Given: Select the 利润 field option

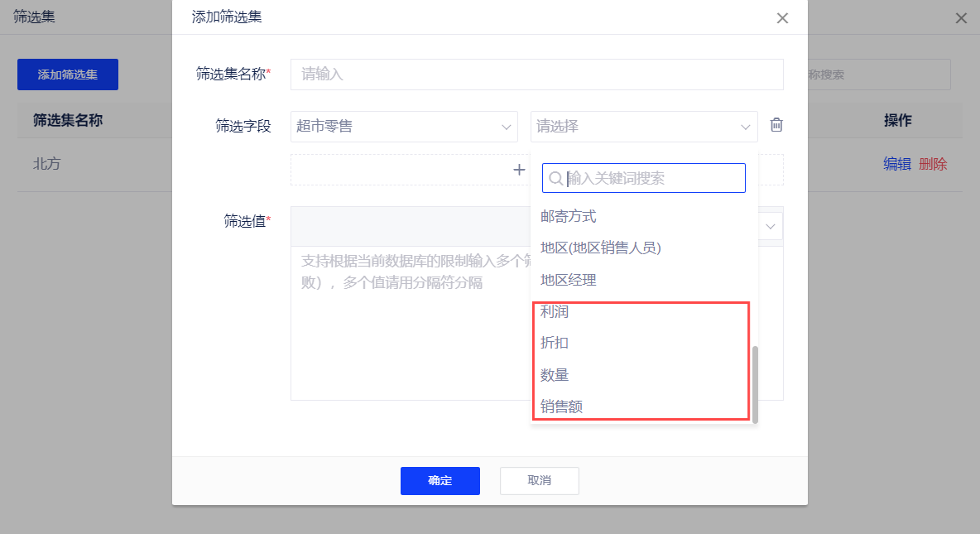Looking at the screenshot, I should coord(555,313).
